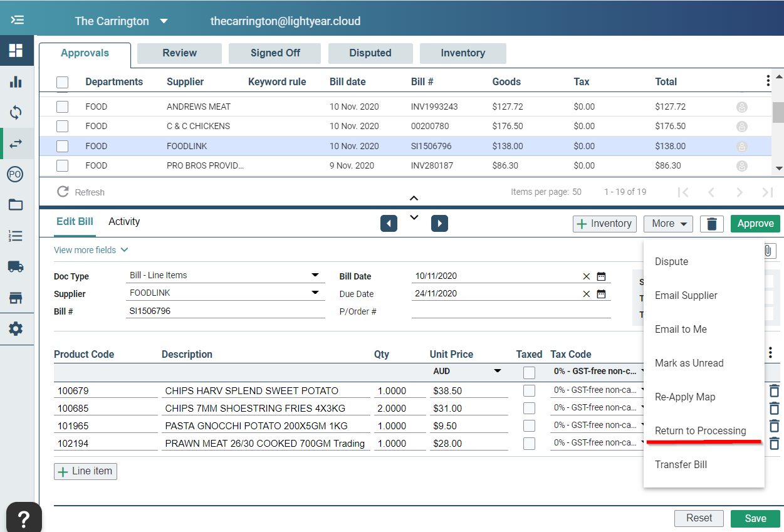Switch to the Disputed tab
This screenshot has width=784, height=532.
click(370, 53)
